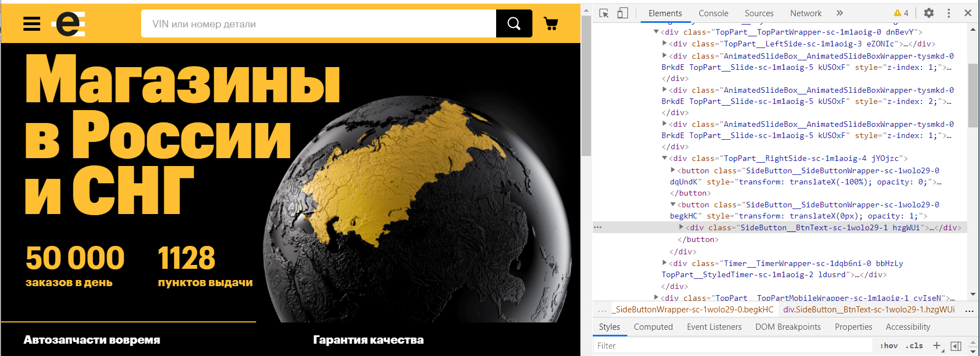Image resolution: width=980 pixels, height=356 pixels.
Task: Open the Event Listeners pane tab
Action: click(714, 327)
